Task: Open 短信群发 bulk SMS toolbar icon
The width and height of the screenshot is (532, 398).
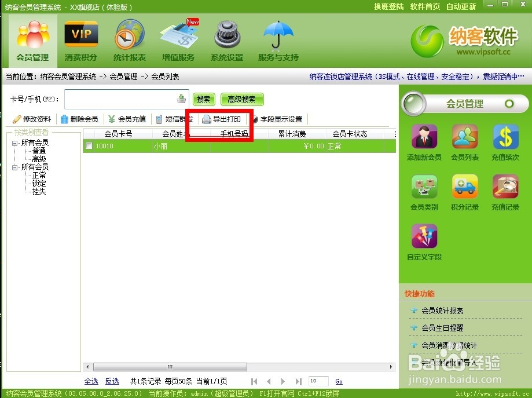Action: pos(174,120)
